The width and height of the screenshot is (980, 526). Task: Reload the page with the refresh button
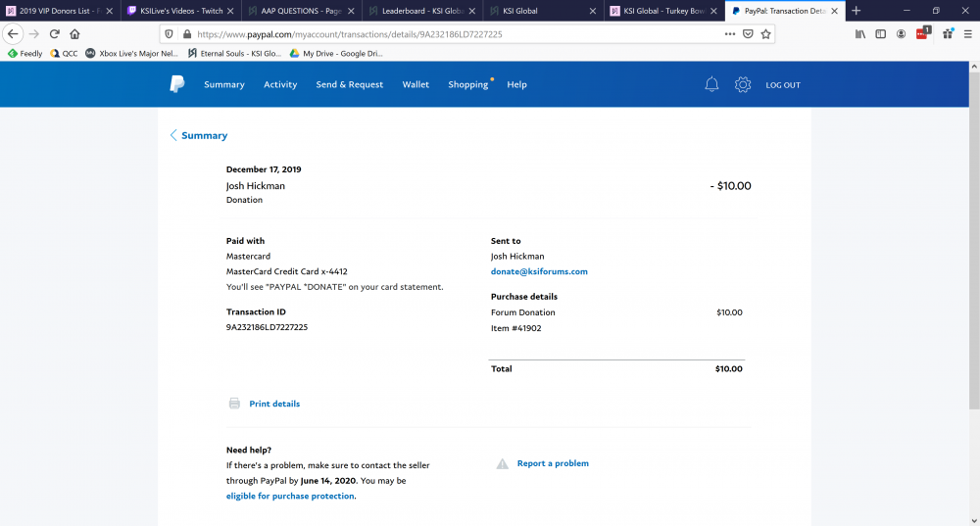click(55, 33)
